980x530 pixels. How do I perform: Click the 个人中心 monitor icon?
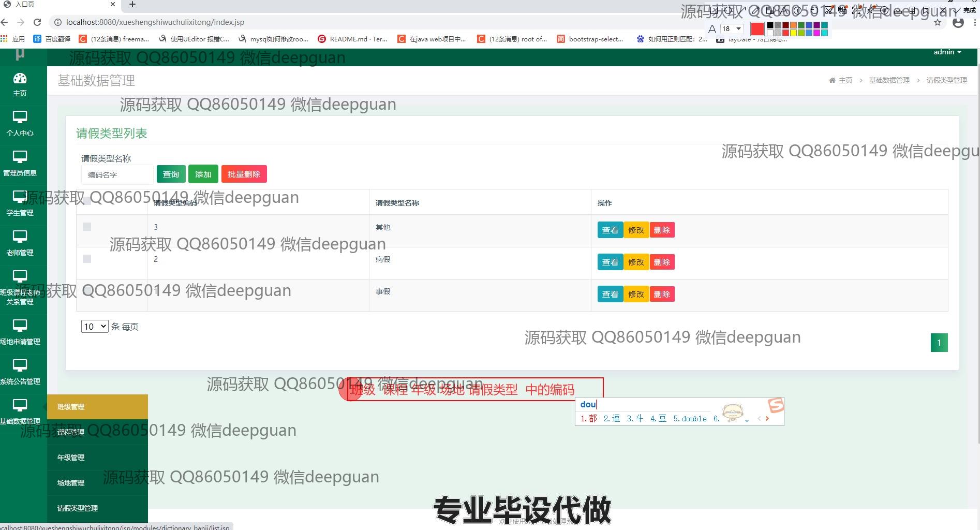(x=20, y=117)
